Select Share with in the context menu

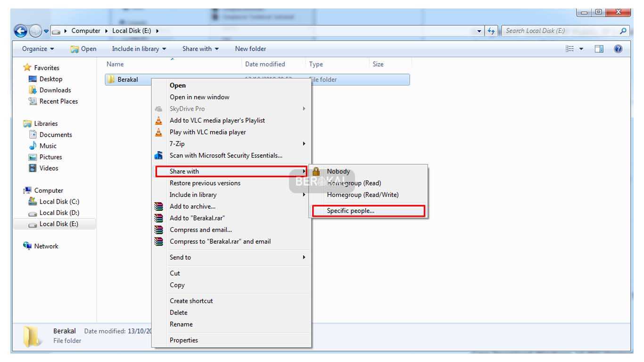click(x=231, y=172)
